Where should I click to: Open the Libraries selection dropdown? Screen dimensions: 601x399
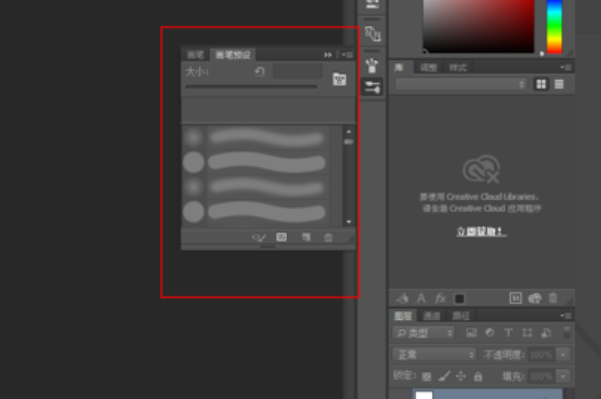461,84
